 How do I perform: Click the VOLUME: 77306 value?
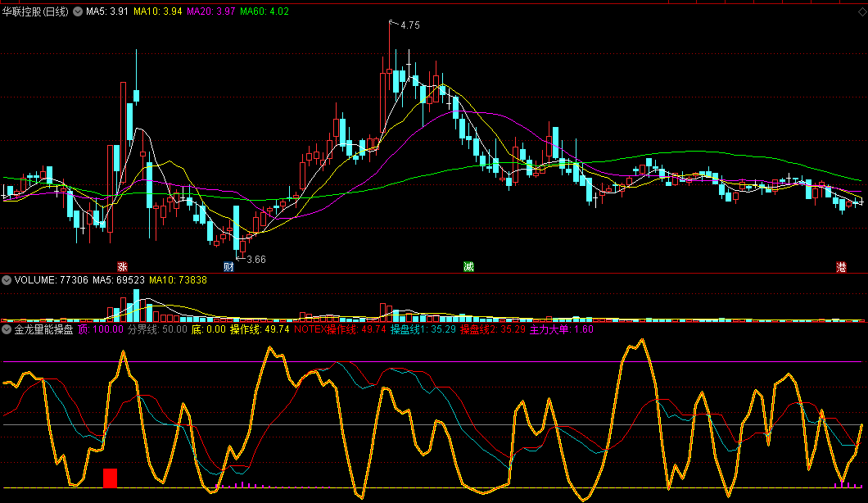52,280
